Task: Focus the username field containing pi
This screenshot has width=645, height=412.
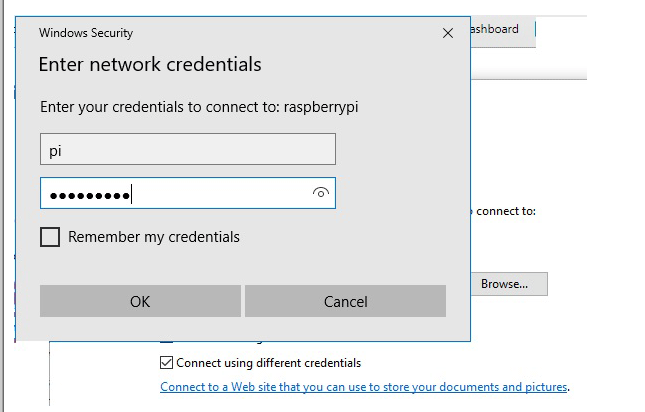Action: [187, 150]
